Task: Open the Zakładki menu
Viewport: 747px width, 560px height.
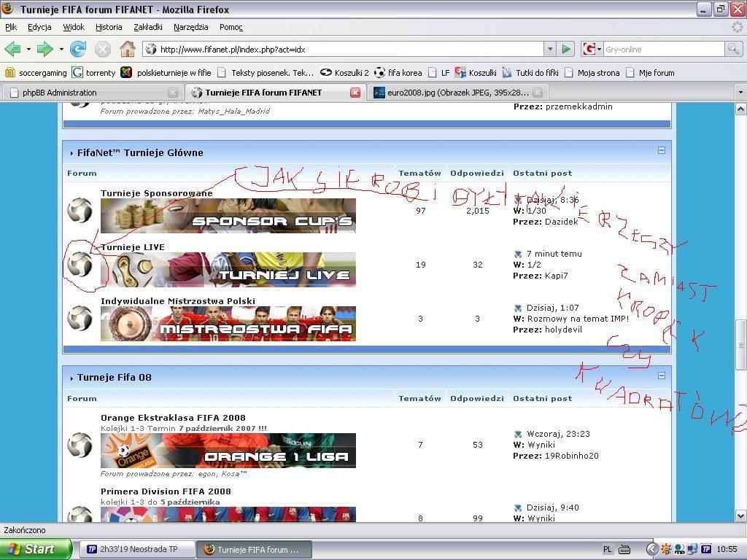Action: pyautogui.click(x=148, y=27)
